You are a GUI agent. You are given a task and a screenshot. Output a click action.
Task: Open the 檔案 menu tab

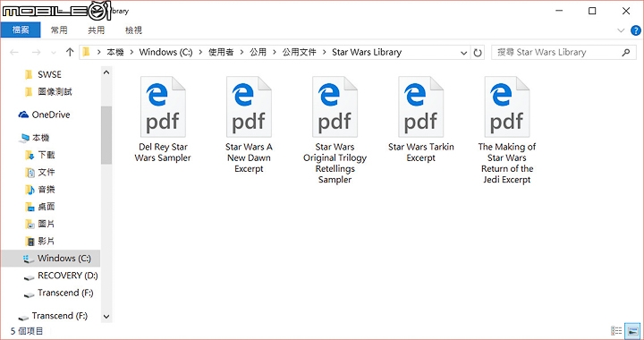(x=21, y=30)
